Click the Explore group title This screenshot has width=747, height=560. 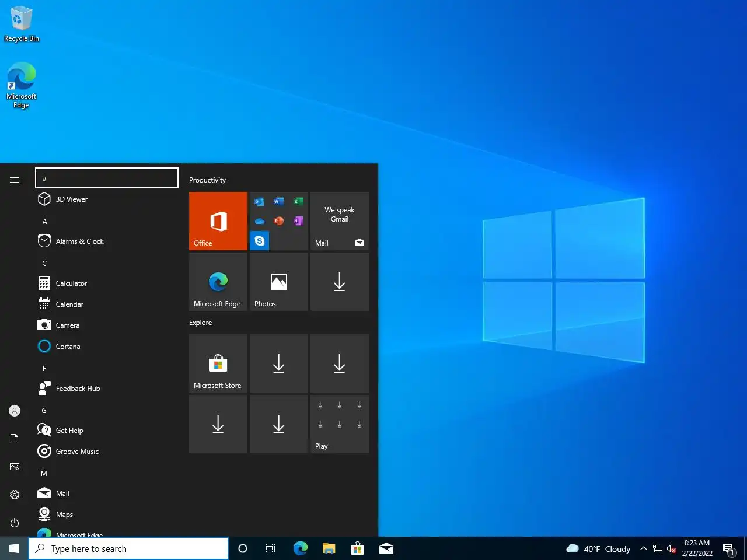[200, 323]
